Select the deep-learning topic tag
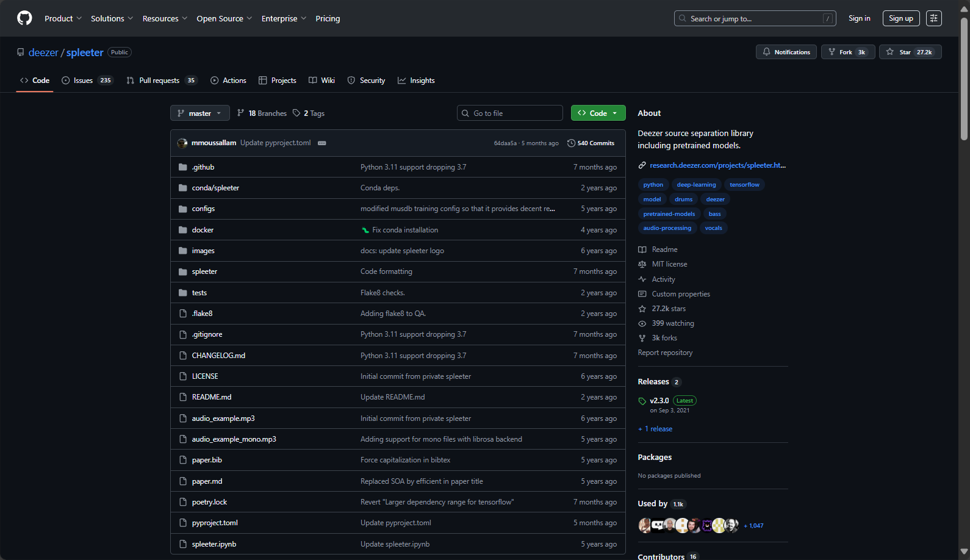Image resolution: width=970 pixels, height=560 pixels. 696,185
